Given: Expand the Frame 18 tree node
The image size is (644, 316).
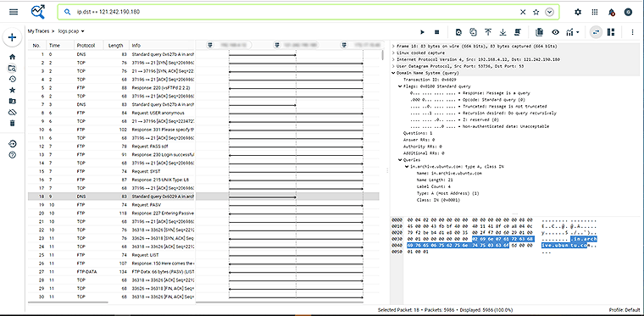Looking at the screenshot, I should (x=393, y=46).
